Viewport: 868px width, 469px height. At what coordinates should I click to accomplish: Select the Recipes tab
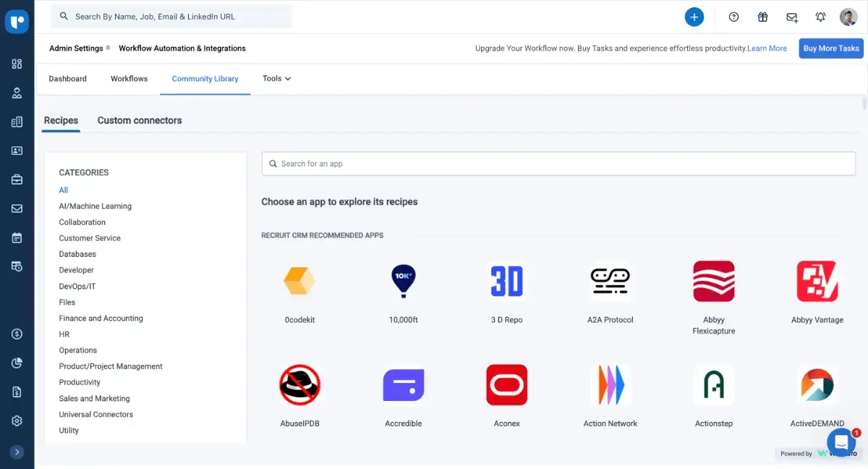coord(61,120)
